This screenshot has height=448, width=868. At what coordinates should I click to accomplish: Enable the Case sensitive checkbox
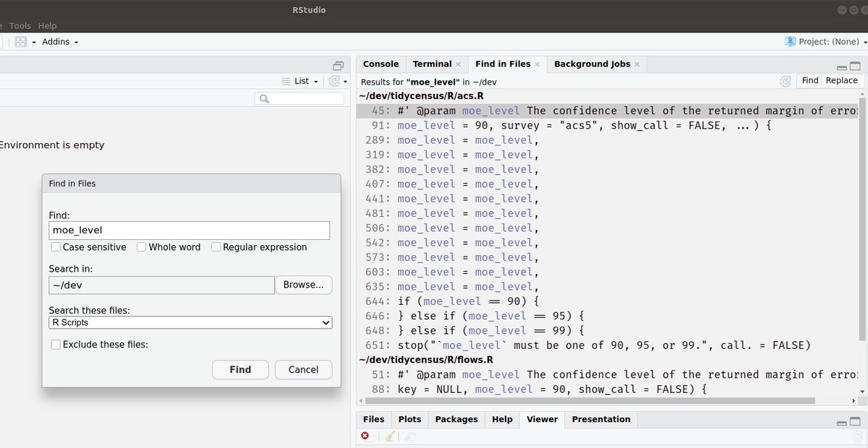pos(56,247)
